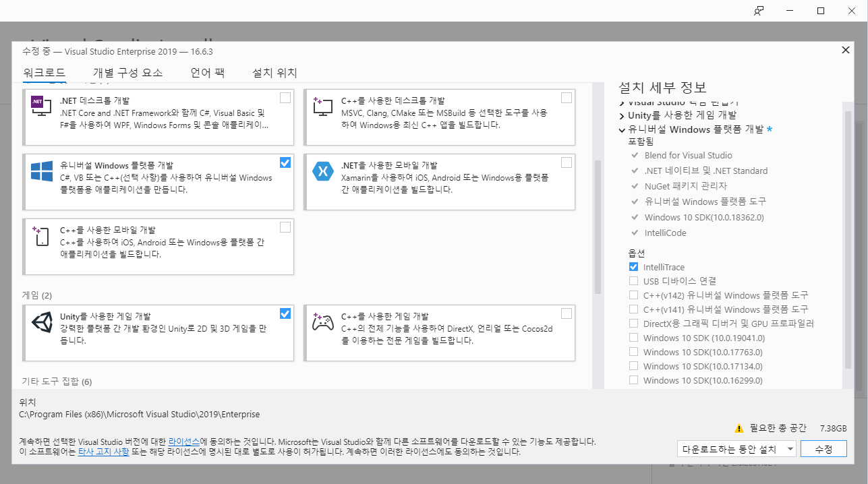The height and width of the screenshot is (484, 868).
Task: Click the 게임 (2) section heading
Action: point(37,295)
